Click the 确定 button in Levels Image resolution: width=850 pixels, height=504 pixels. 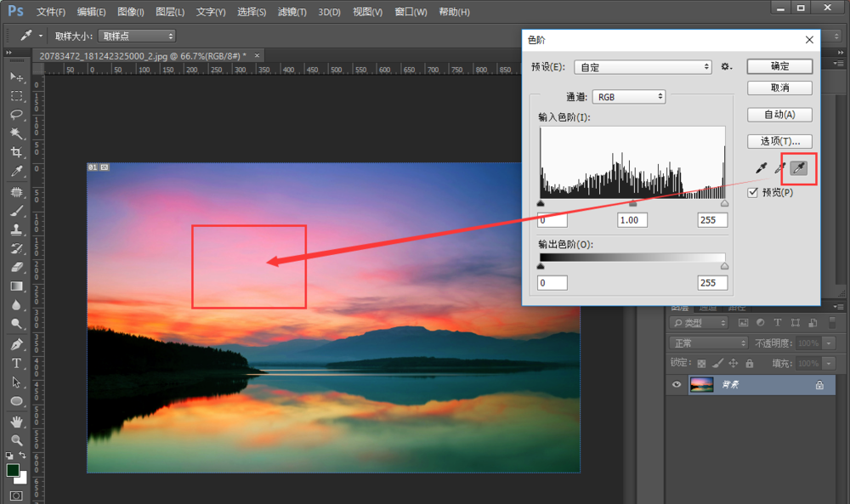point(779,66)
